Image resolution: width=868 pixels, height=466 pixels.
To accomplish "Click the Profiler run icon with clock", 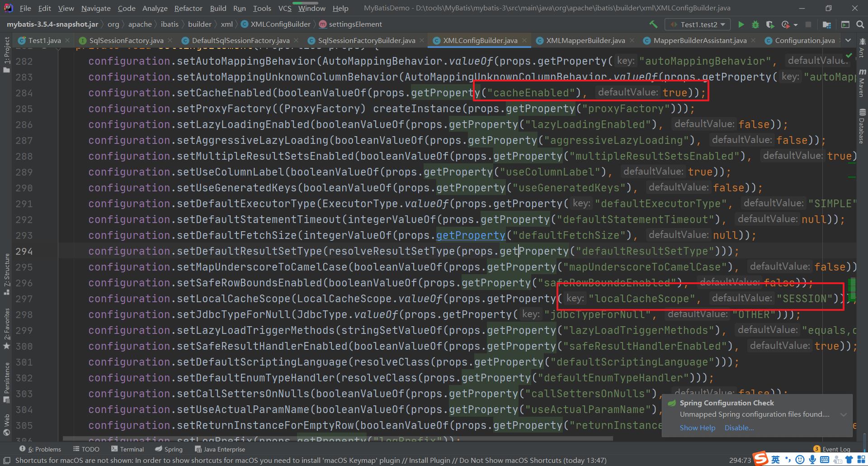I will pos(785,24).
